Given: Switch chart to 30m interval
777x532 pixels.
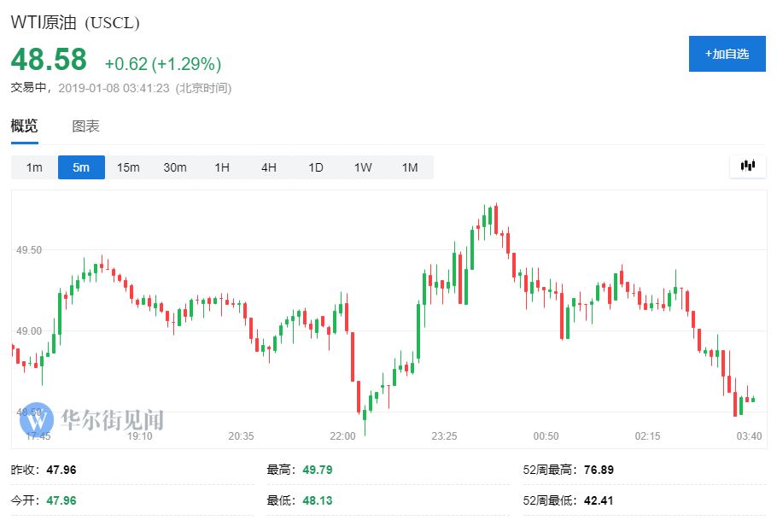Looking at the screenshot, I should [175, 167].
